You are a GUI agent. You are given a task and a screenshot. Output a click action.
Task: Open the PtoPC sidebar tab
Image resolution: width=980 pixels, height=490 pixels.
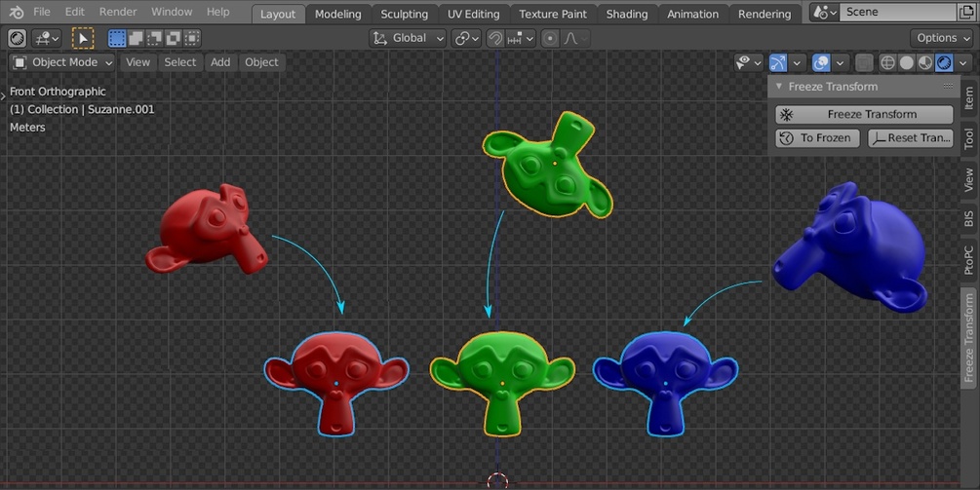point(968,260)
